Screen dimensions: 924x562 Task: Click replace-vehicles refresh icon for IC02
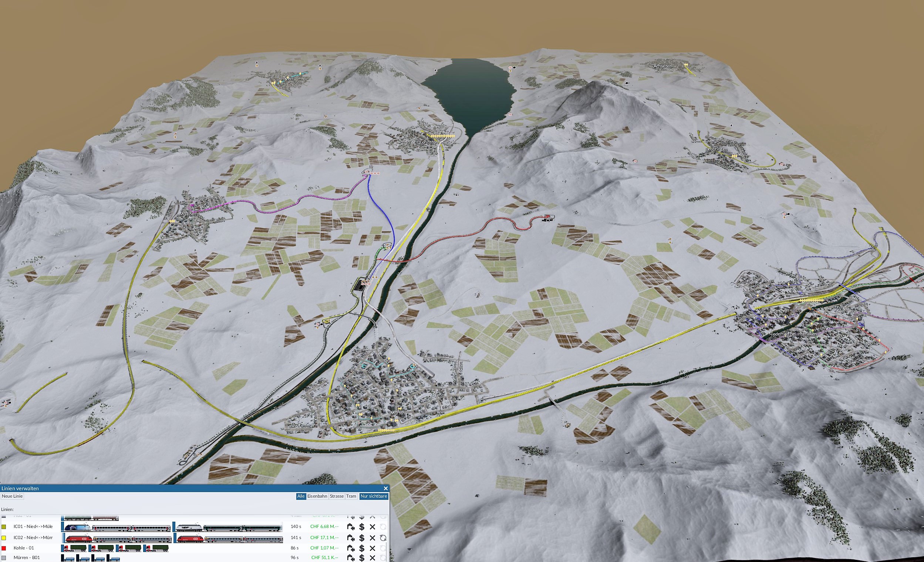pos(383,538)
